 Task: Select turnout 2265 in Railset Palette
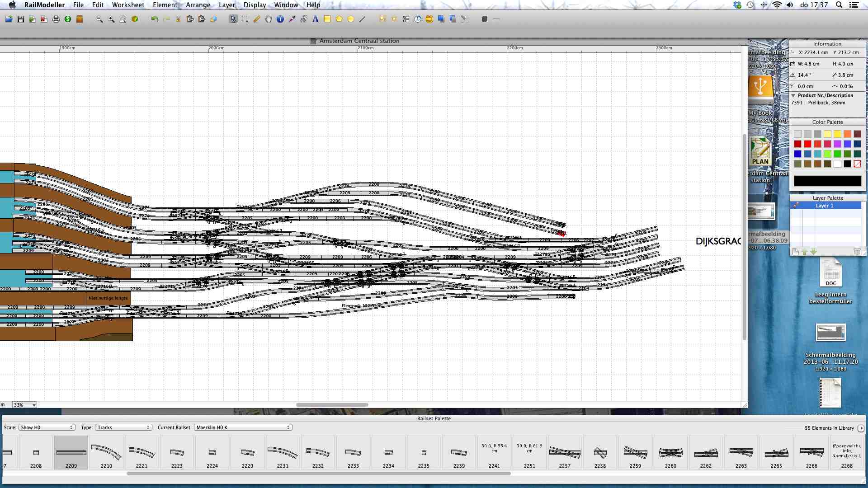tap(776, 453)
